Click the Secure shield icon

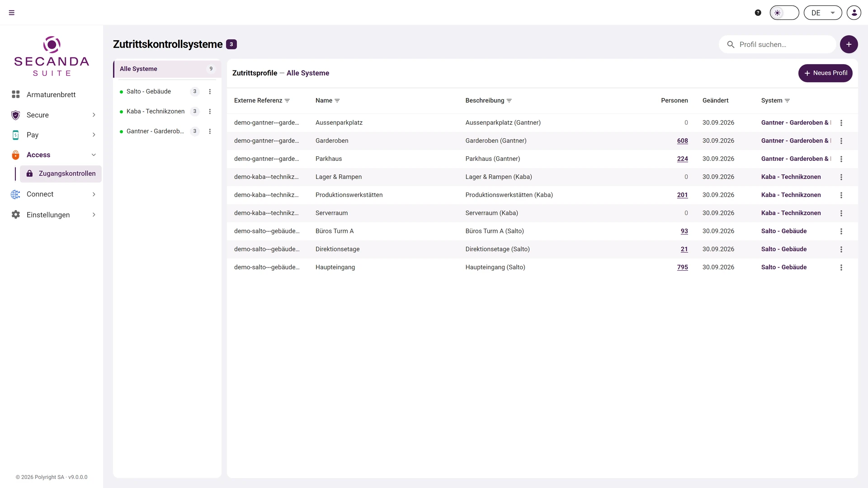pyautogui.click(x=15, y=115)
